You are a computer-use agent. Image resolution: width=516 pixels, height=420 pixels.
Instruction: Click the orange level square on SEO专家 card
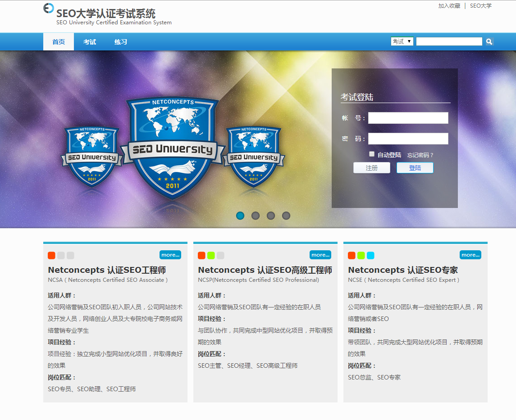tap(352, 255)
